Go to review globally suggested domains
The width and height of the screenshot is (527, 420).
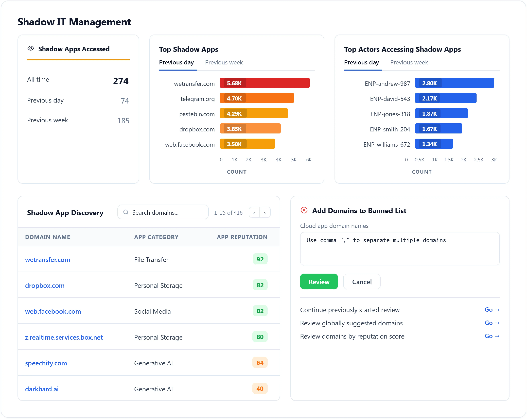point(492,323)
